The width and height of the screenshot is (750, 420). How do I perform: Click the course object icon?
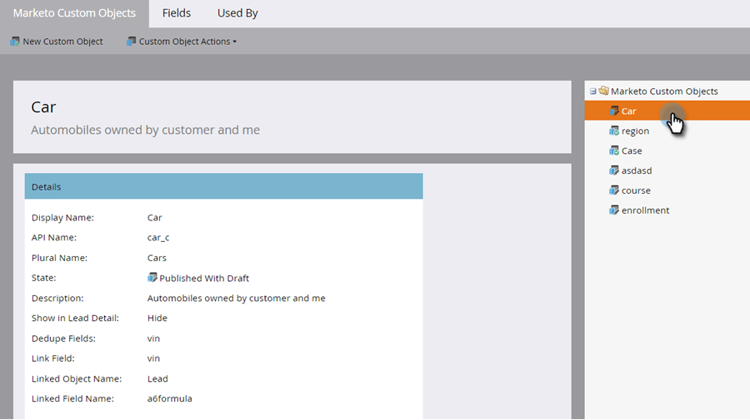coord(614,190)
